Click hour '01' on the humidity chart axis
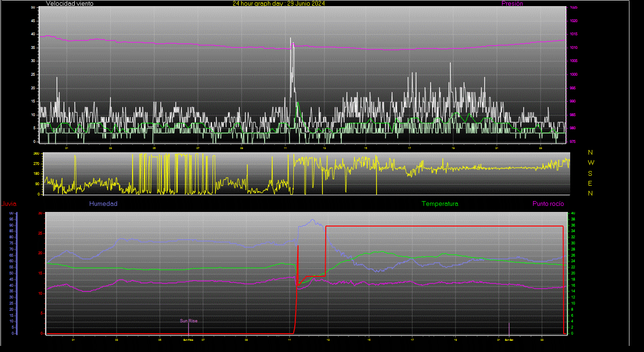 (73, 339)
